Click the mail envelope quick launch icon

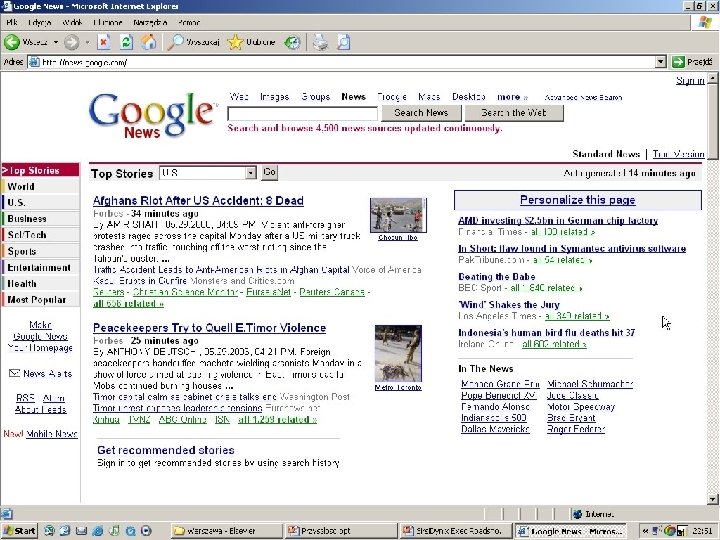click(x=81, y=531)
